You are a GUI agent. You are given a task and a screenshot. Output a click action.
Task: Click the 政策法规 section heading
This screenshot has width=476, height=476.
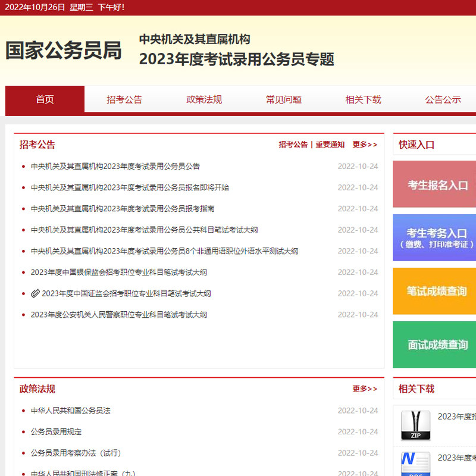(37, 389)
